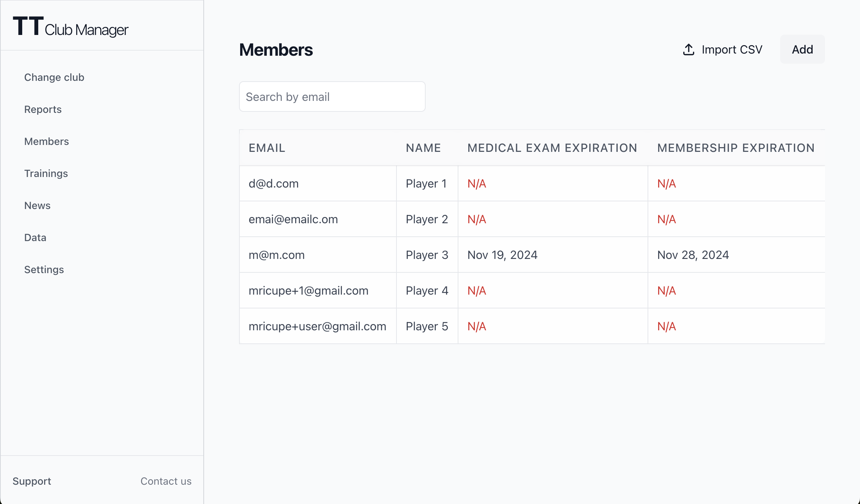Open the Trainings section
Screen dimensions: 860x504
coord(46,173)
